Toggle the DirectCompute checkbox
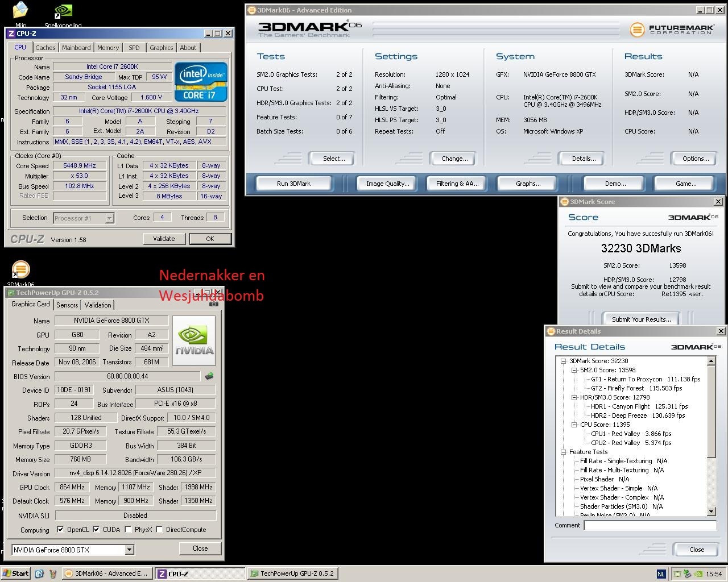 click(159, 530)
